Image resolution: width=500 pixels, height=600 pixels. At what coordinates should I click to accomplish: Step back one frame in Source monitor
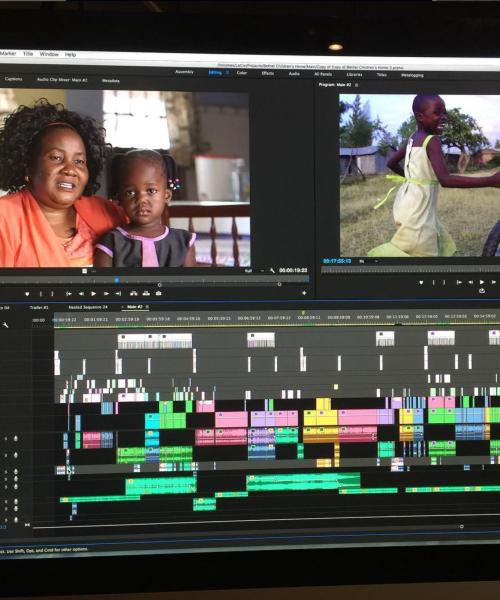(81, 294)
